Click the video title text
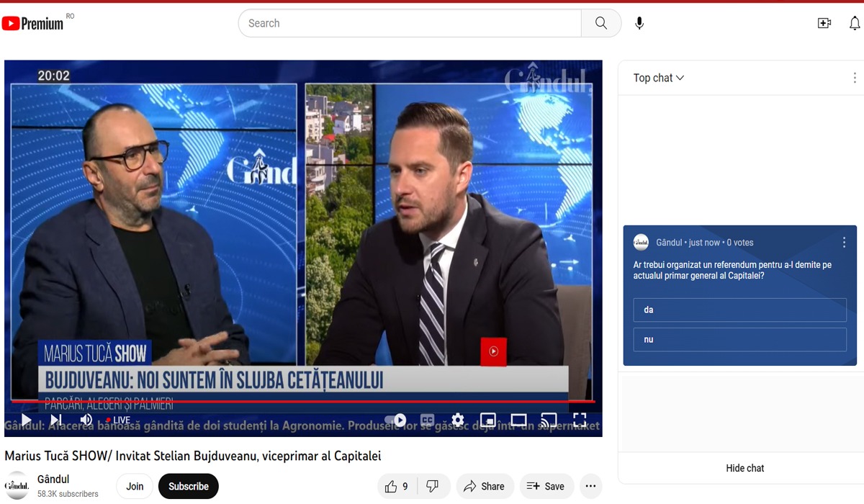This screenshot has width=864, height=504. [x=193, y=456]
